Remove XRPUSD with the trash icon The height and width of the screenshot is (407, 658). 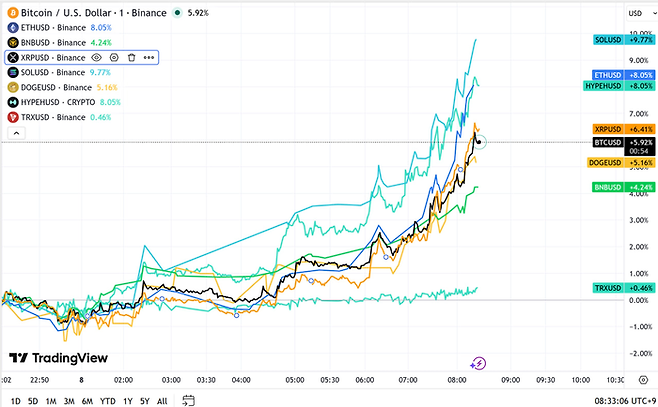[x=131, y=58]
